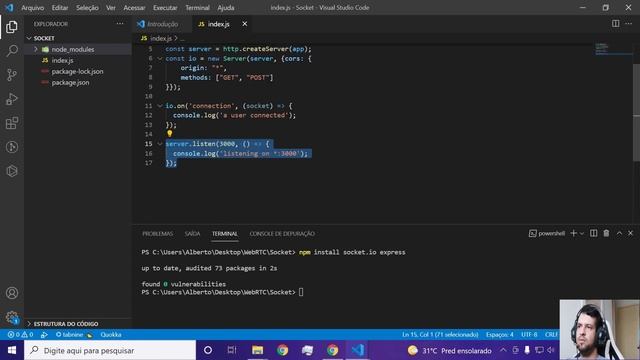Click index.js breadcrumb path
The image size is (640, 360).
pos(161,38)
